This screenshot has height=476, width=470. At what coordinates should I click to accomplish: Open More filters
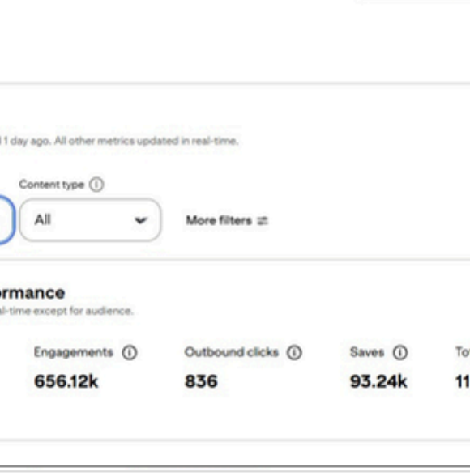(x=227, y=220)
